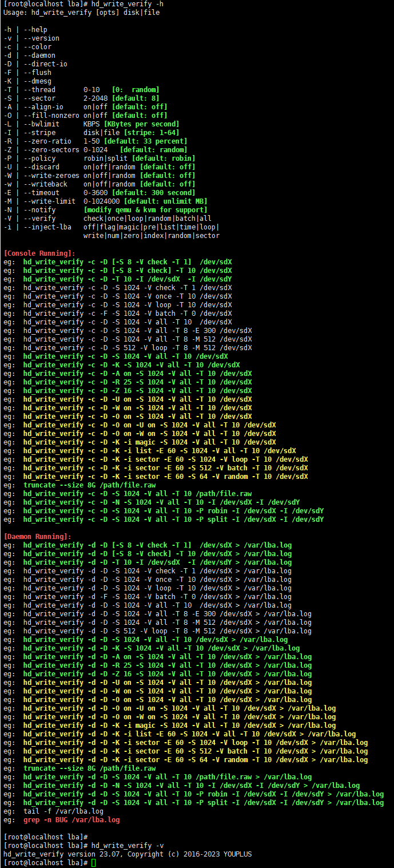This screenshot has height=868, width=394.
Task: Click the '--sector' option name
Action: coord(39,98)
